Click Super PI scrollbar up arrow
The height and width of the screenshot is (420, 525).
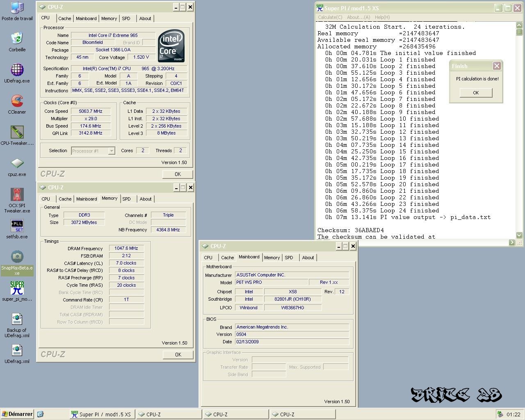(x=519, y=25)
